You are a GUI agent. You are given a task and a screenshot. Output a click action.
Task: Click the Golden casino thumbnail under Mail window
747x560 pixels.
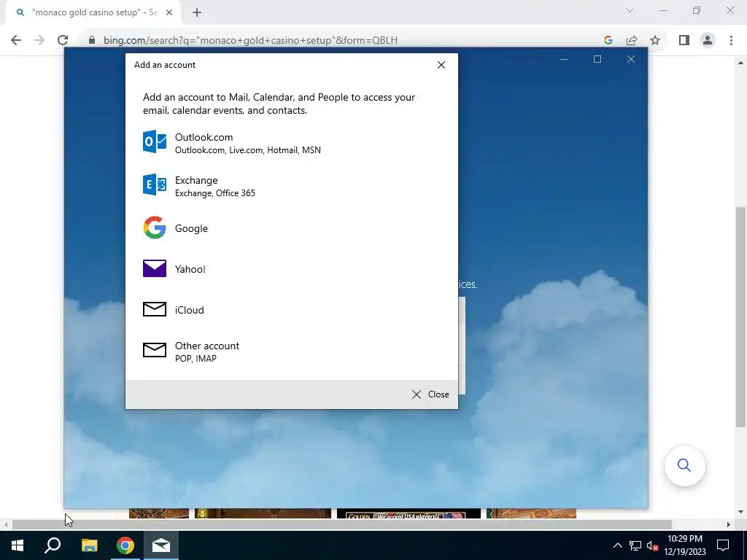[409, 514]
